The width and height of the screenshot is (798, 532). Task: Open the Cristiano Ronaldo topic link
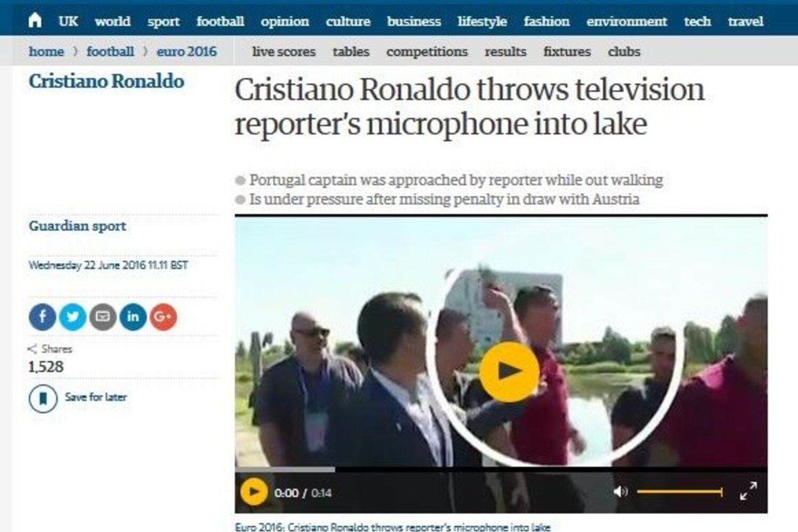[106, 81]
